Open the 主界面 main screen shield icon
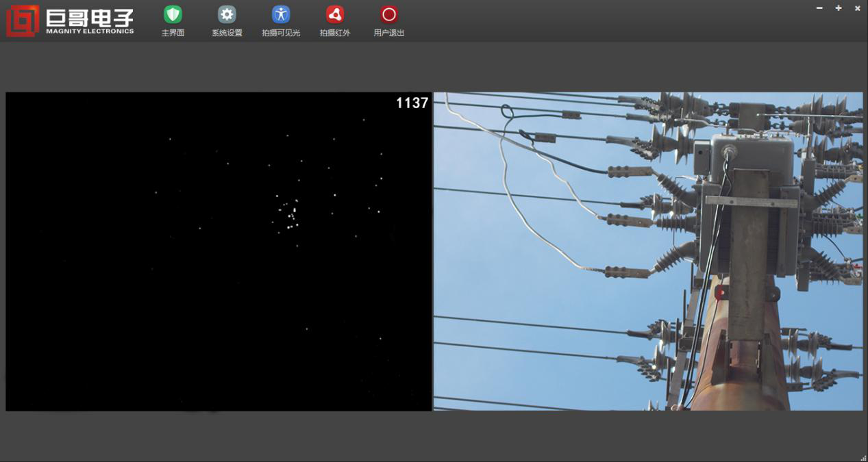868x462 pixels. pyautogui.click(x=173, y=14)
